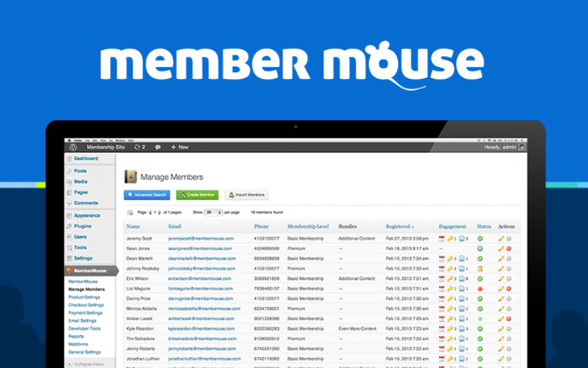Viewport: 588px width, 368px height.
Task: Open Media in the sidebar
Action: pos(81,181)
